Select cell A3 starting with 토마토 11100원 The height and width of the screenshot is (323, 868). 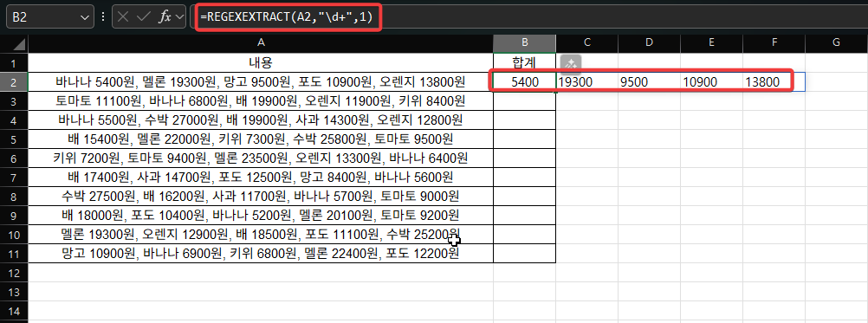[x=261, y=101]
